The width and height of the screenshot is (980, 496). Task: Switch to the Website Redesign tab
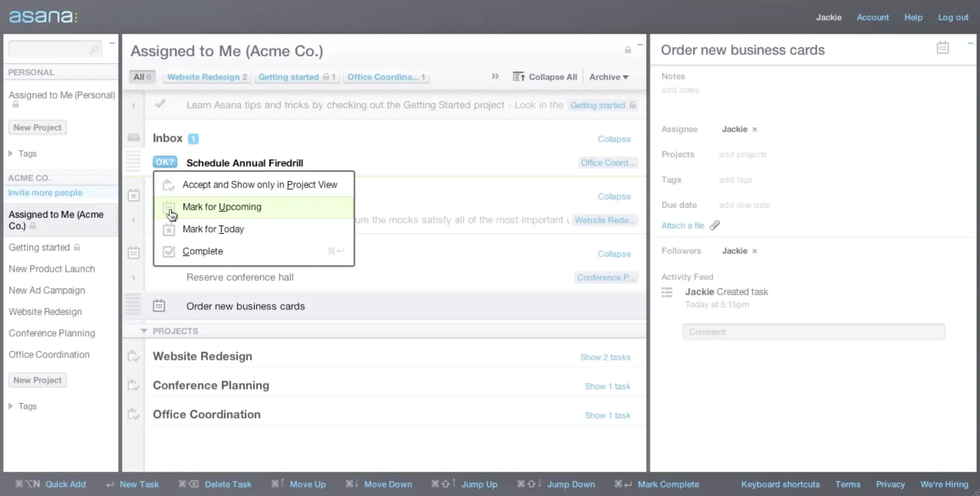(x=207, y=77)
